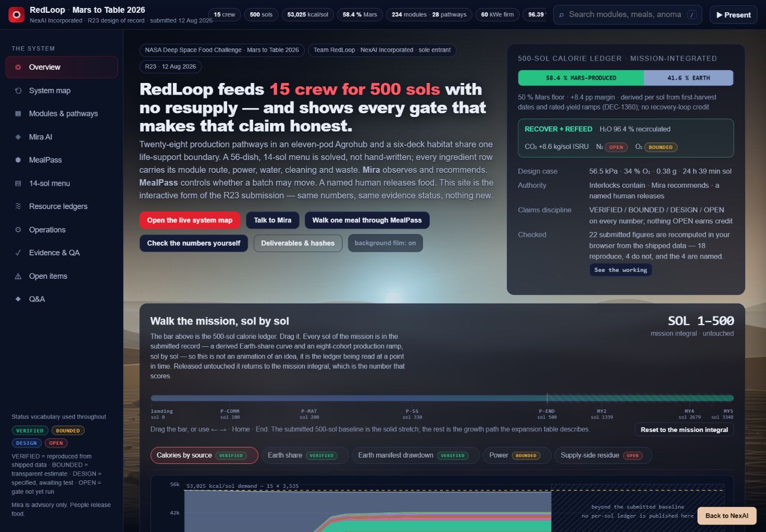The width and height of the screenshot is (766, 532).
Task: Click the Evidence & QA checkmark icon
Action: [x=18, y=253]
